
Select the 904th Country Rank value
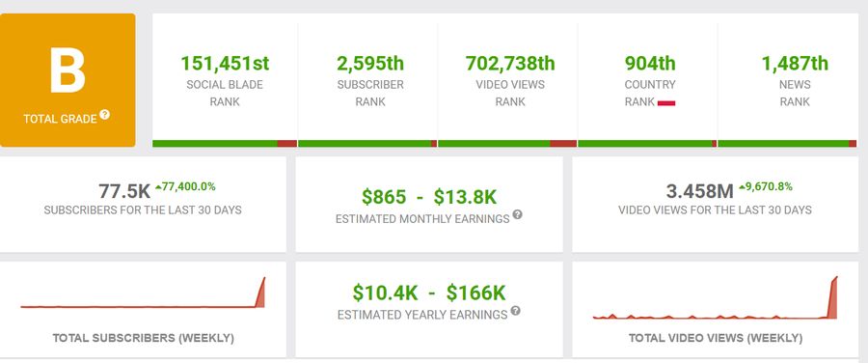point(650,64)
